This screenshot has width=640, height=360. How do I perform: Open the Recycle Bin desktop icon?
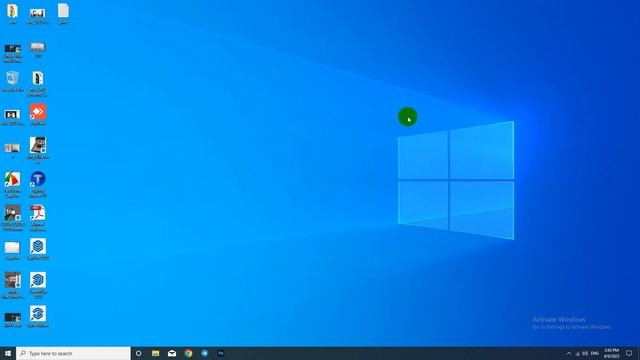coord(13,80)
